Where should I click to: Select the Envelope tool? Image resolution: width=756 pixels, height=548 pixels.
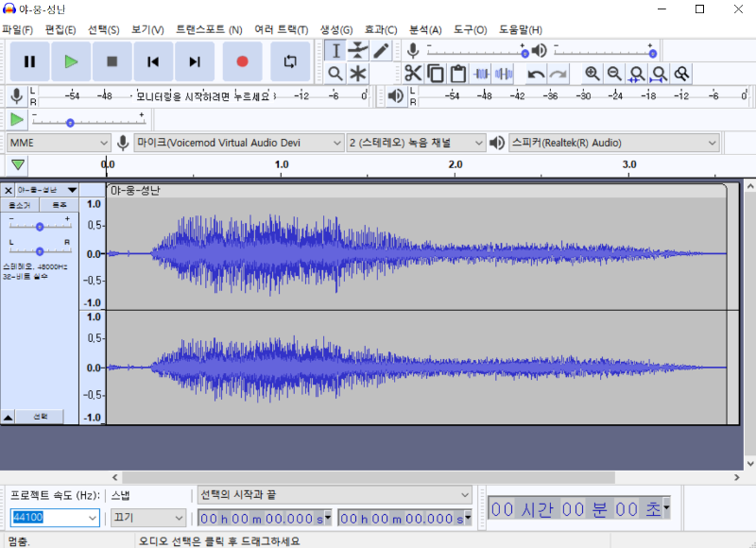tap(358, 51)
